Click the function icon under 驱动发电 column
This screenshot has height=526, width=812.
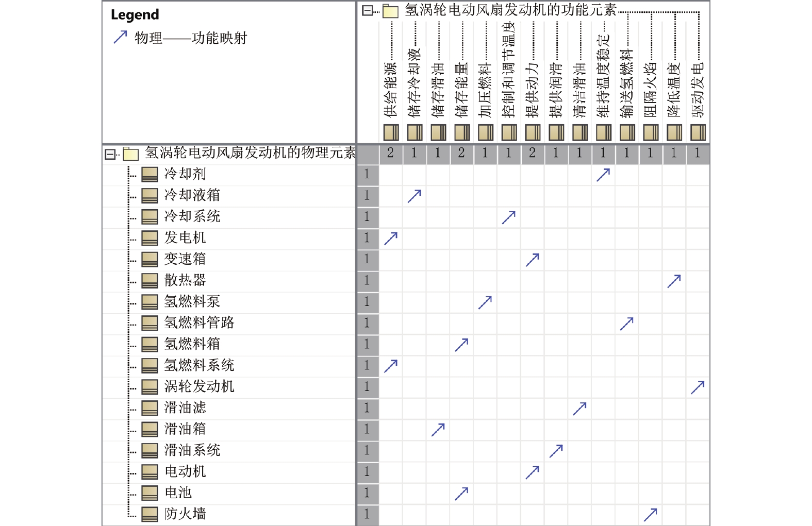point(698,132)
